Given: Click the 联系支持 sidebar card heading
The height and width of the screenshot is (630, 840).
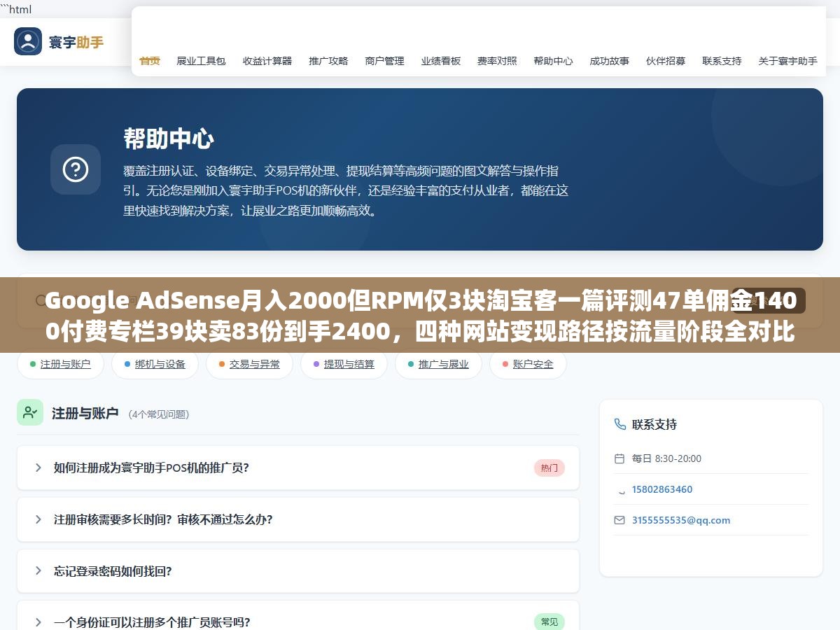Looking at the screenshot, I should point(654,424).
